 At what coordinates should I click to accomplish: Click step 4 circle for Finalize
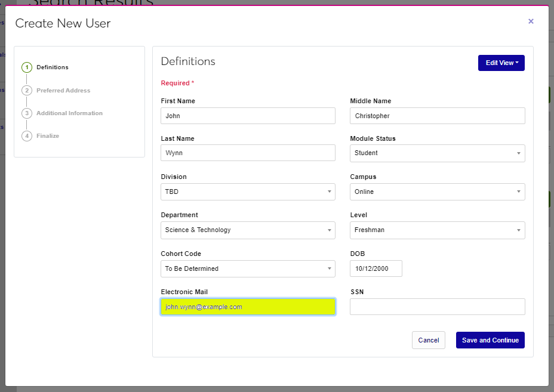27,136
